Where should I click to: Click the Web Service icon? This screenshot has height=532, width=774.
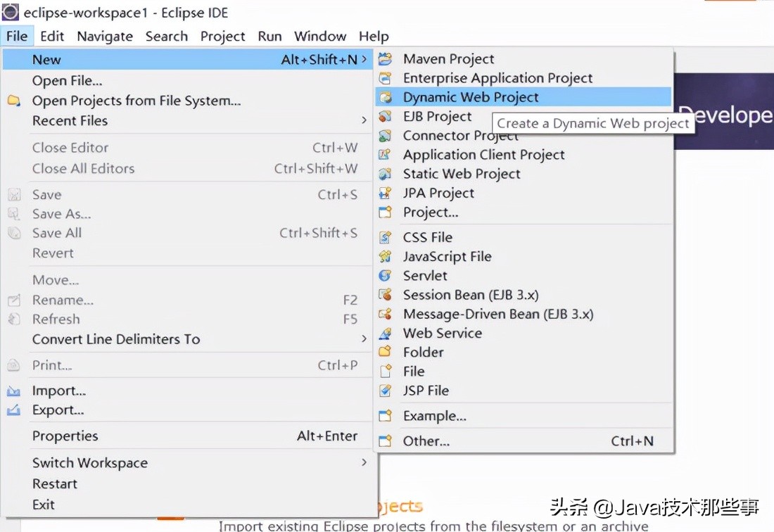[385, 333]
